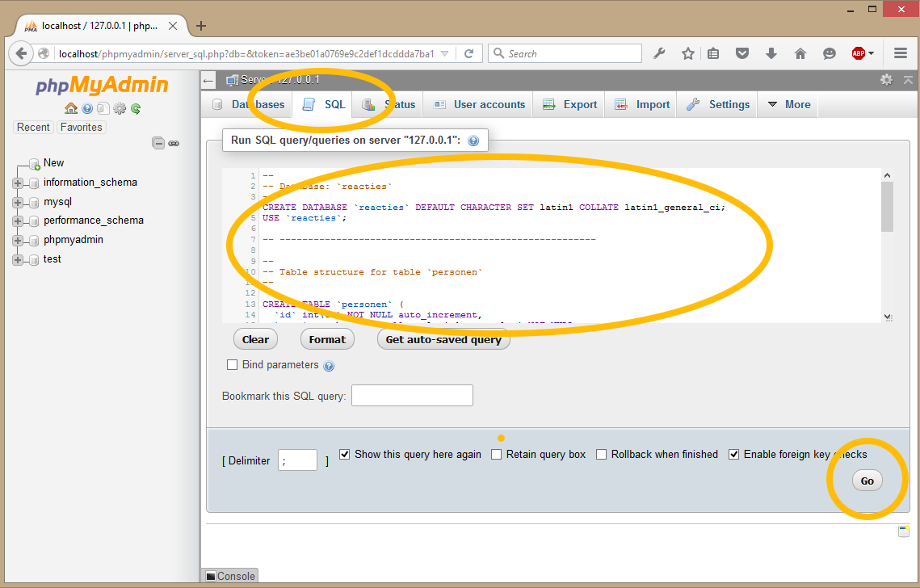Open the phpMyAdmin documentation help icon
Viewport: 920px width, 588px height.
(87, 108)
